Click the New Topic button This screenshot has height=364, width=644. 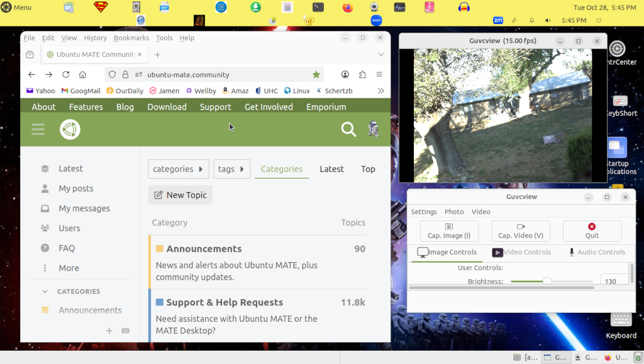tap(180, 195)
